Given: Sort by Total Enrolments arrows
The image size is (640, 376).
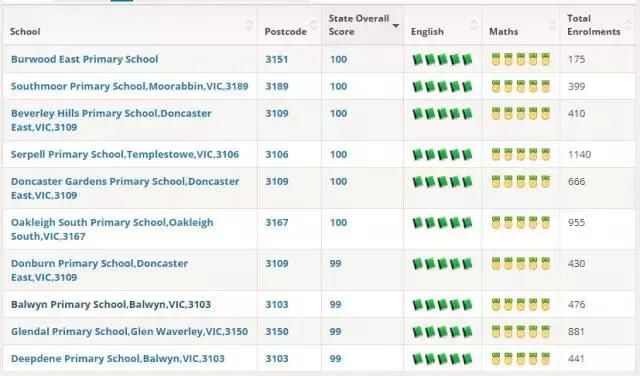Looking at the screenshot, I should (x=629, y=25).
